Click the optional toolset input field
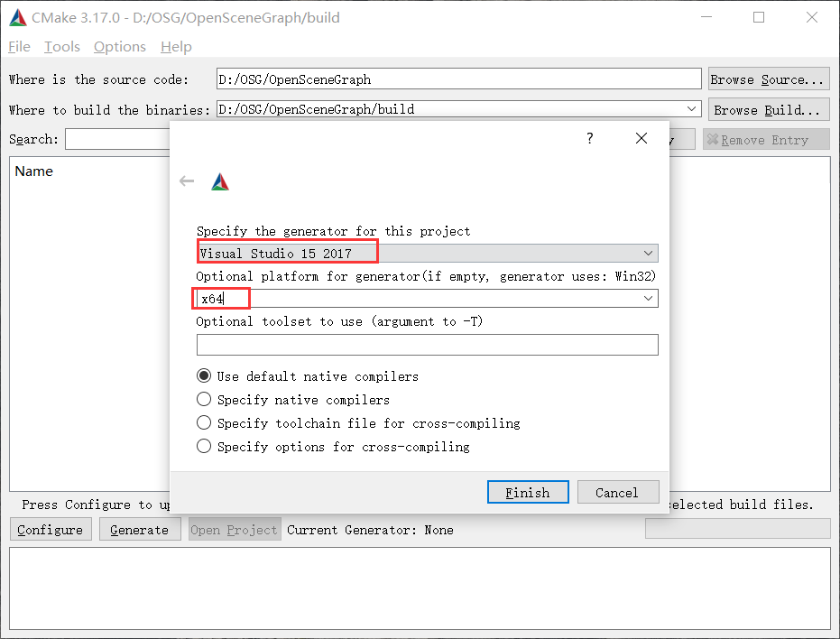Image resolution: width=840 pixels, height=639 pixels. pyautogui.click(x=427, y=344)
